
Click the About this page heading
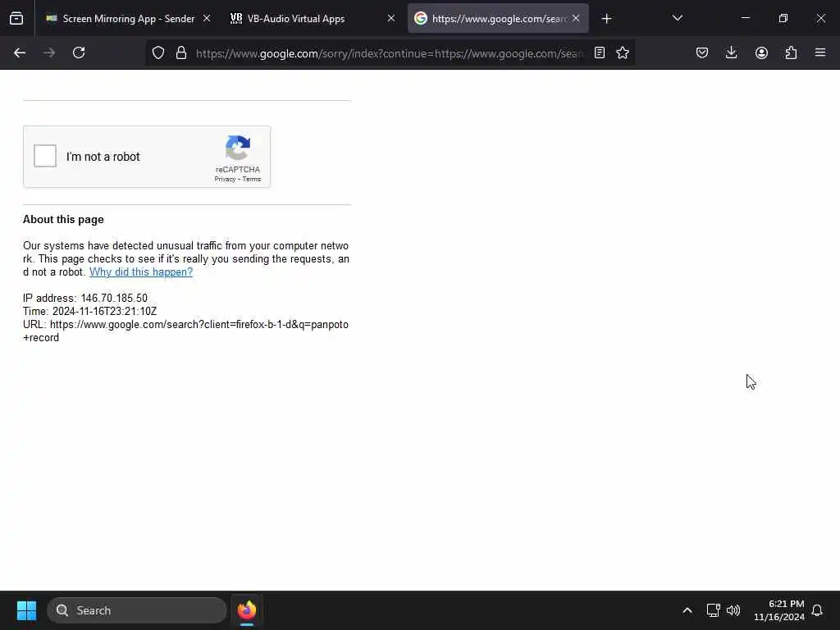63,220
